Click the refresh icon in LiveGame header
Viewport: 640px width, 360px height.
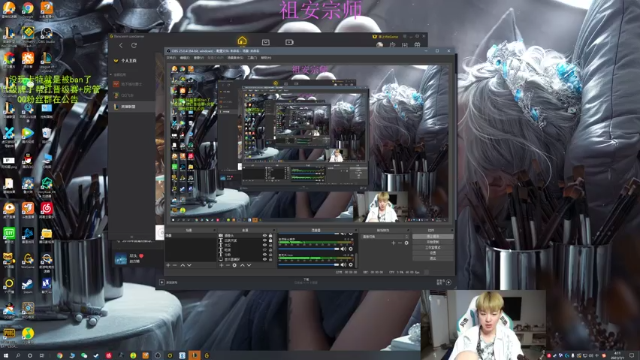[133, 45]
